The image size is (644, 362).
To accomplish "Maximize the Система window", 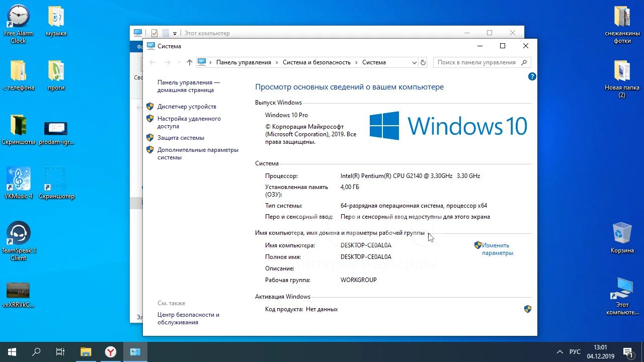I will click(x=502, y=46).
